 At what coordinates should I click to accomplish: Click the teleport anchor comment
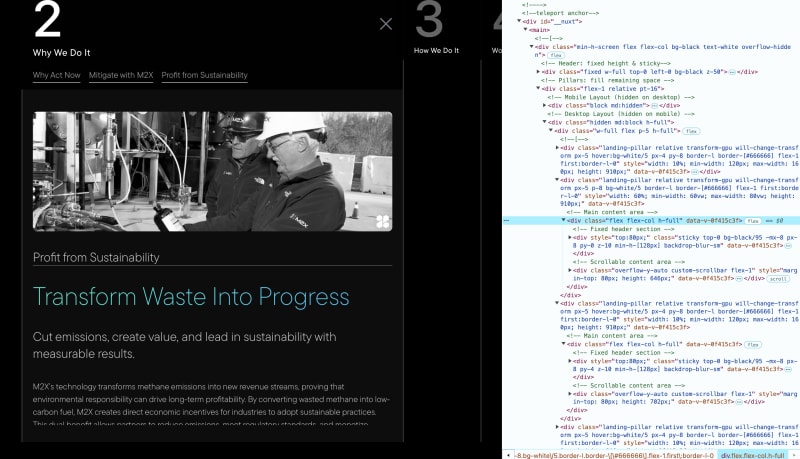coord(560,13)
